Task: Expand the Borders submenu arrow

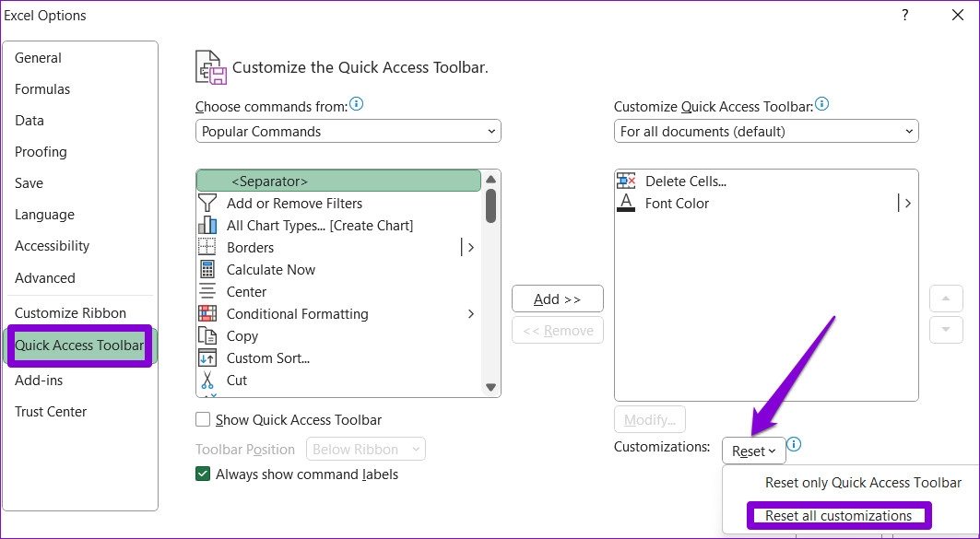Action: (x=470, y=247)
